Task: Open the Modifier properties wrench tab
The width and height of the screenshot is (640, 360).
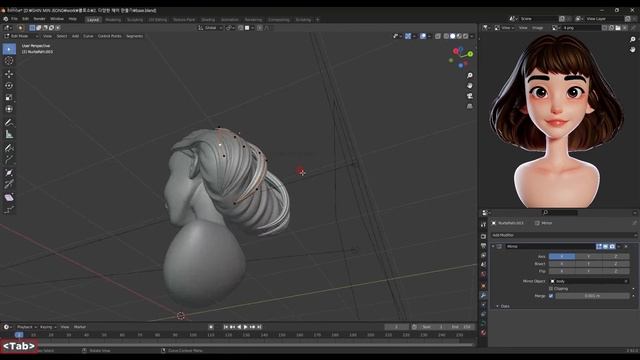Action: pyautogui.click(x=483, y=295)
